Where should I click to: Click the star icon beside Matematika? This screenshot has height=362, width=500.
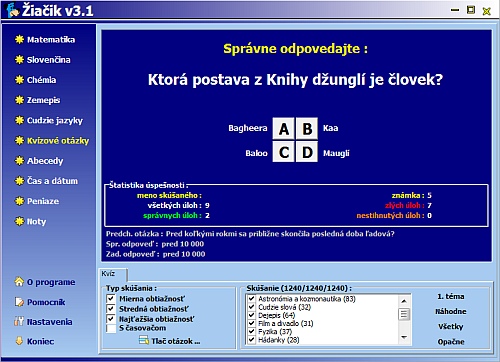[19, 39]
